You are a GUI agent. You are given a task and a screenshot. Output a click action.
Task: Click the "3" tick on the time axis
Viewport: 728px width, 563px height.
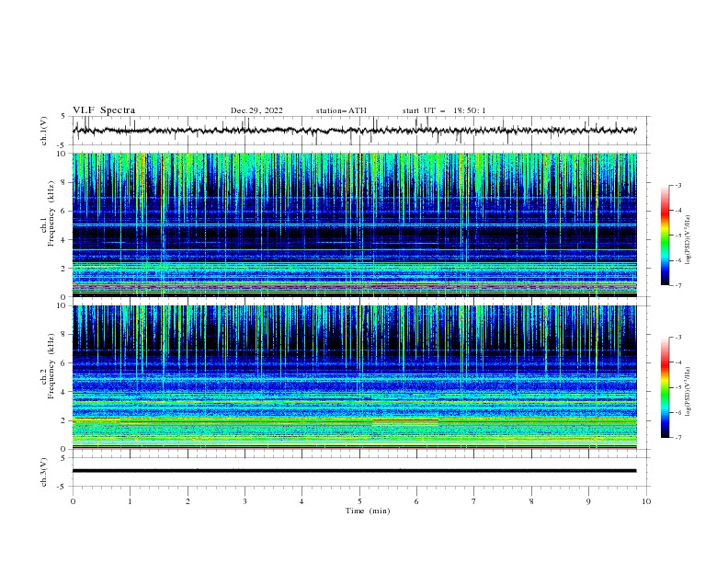click(245, 501)
